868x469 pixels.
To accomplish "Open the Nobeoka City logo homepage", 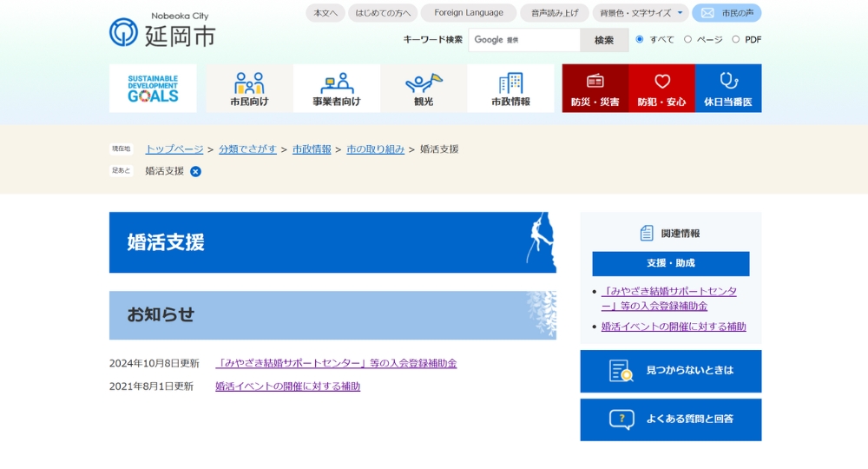I will click(162, 30).
